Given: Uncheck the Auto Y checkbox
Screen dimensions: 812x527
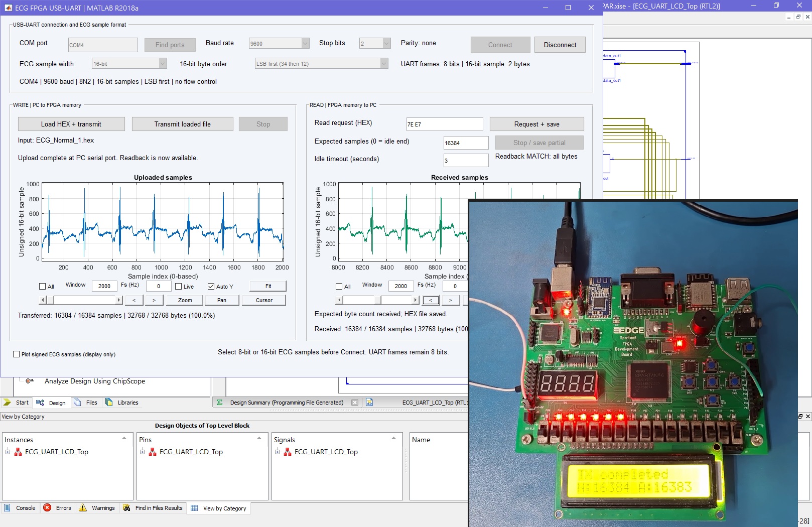Looking at the screenshot, I should tap(211, 287).
